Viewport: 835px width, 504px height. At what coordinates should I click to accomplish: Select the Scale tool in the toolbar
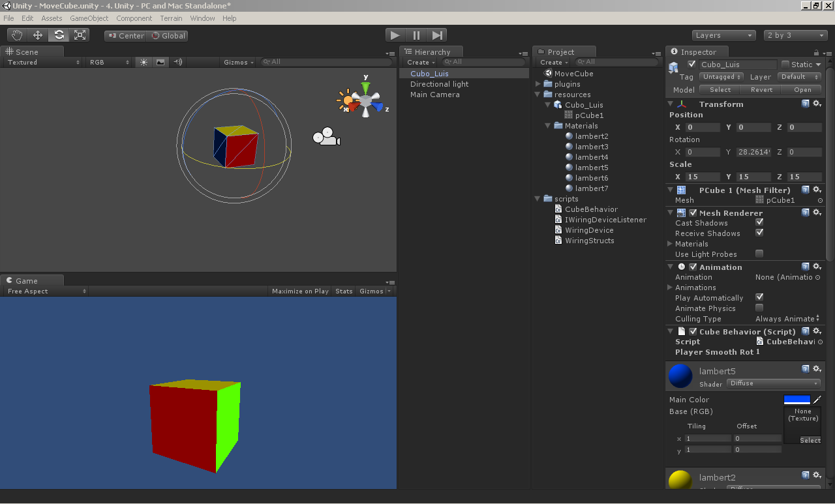80,35
